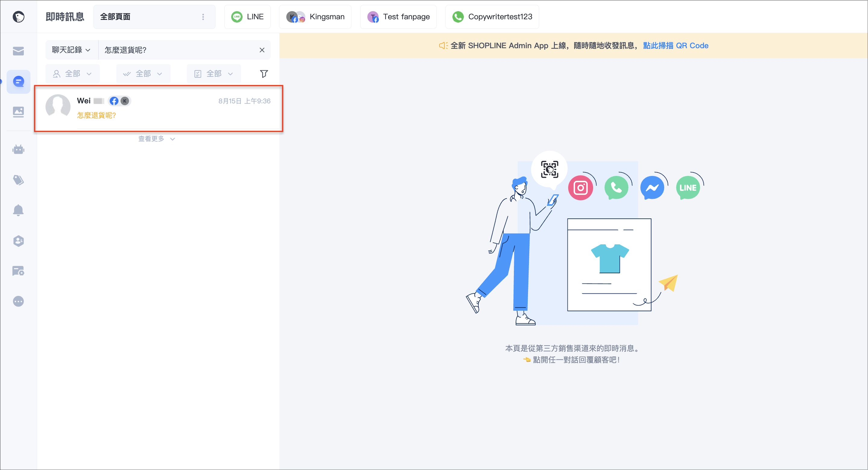Screen dimensions: 868x470
Task: Open the advanced filter funnel icon
Action: (264, 74)
